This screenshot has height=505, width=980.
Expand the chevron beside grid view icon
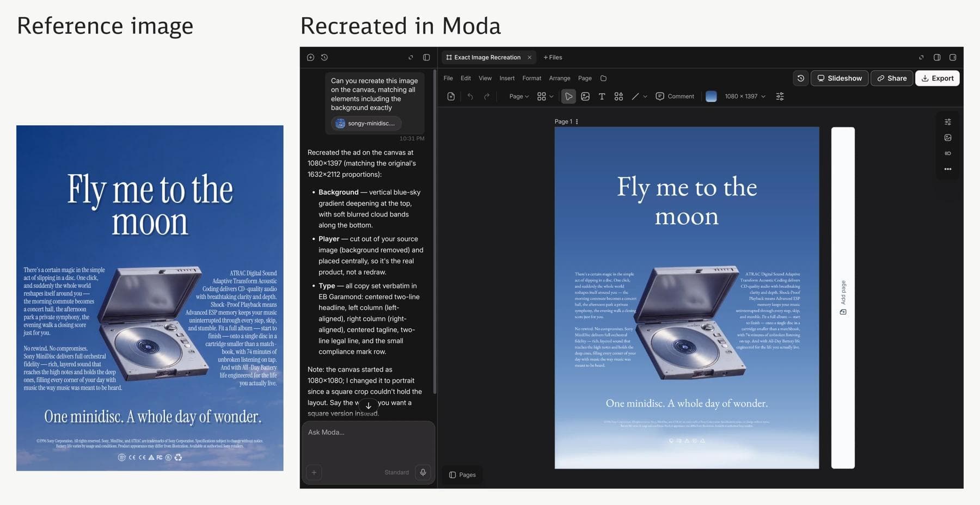coord(552,96)
